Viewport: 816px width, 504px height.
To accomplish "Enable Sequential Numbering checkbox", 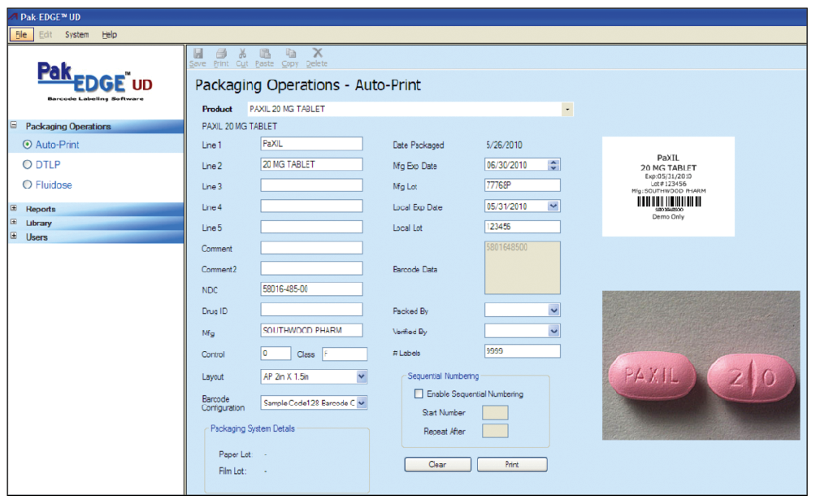I will 419,394.
